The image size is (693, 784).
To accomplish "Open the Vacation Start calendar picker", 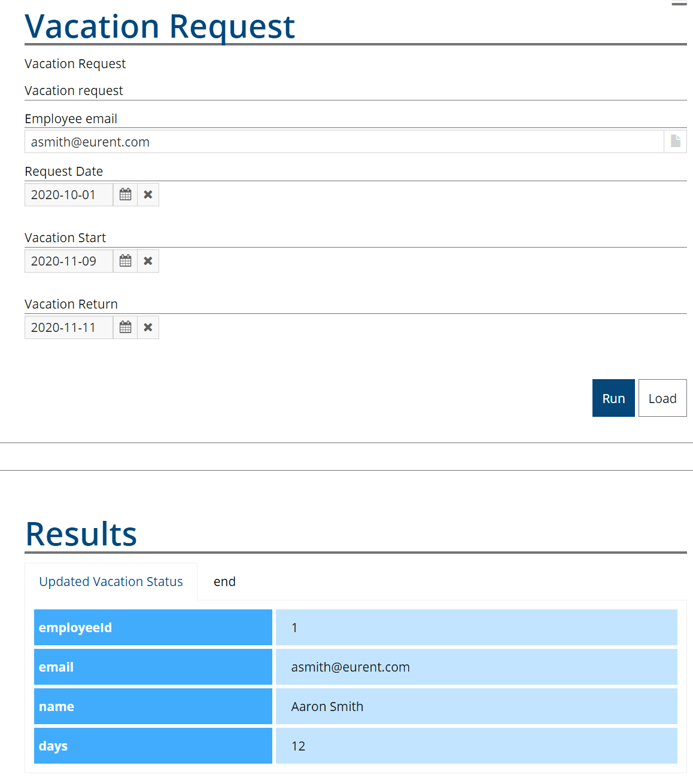I will (125, 261).
